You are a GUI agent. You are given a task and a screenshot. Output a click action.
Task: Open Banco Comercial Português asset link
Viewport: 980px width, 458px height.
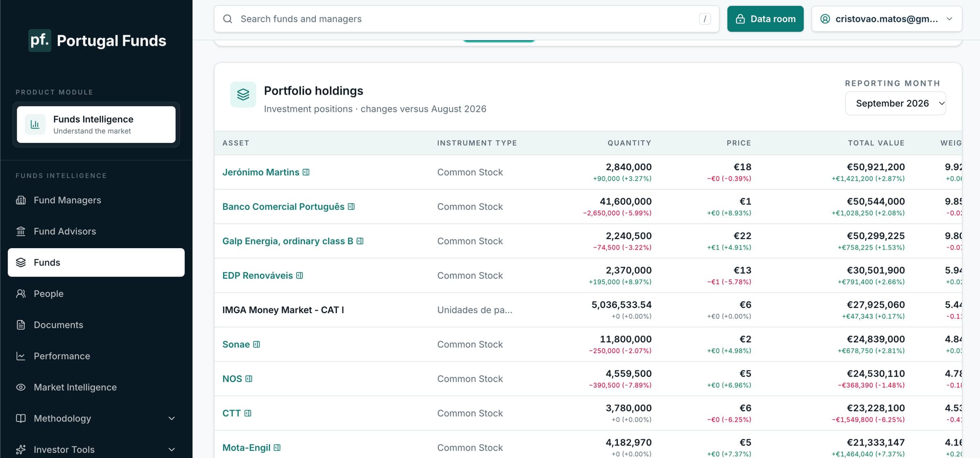(283, 207)
